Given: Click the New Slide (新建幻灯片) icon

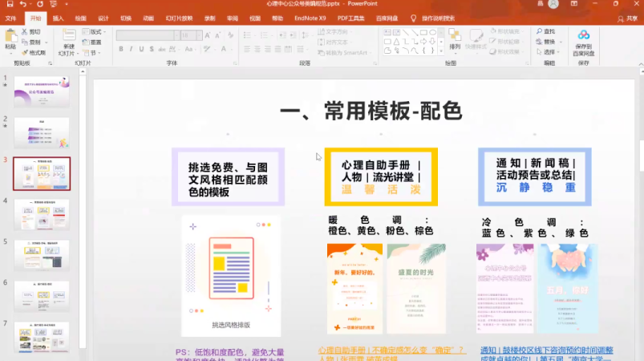Looking at the screenshot, I should (x=69, y=35).
